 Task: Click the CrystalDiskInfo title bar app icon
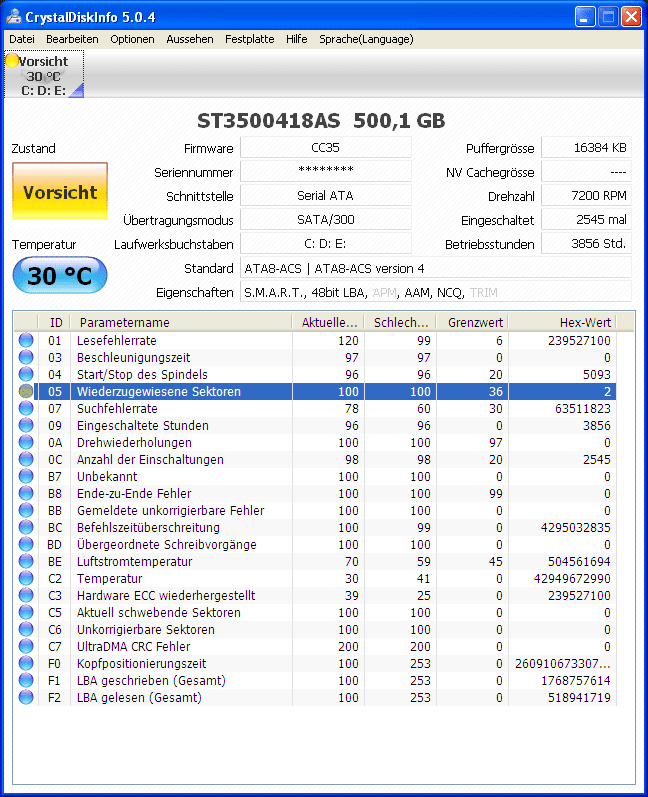coord(13,16)
